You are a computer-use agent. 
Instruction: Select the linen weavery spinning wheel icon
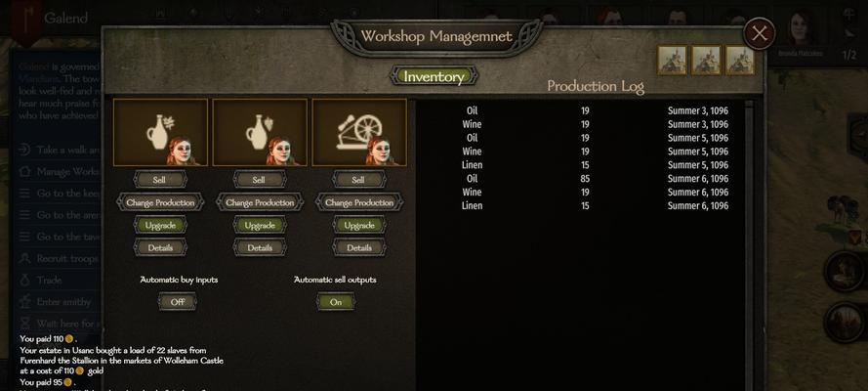tap(359, 132)
